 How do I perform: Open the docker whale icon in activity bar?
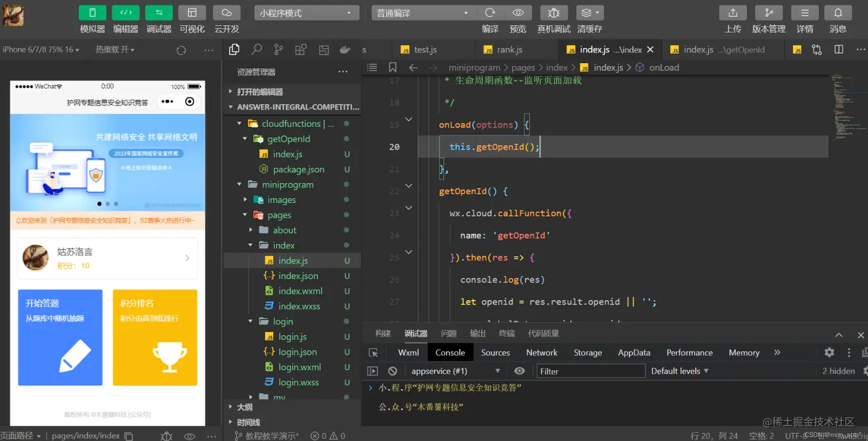tap(345, 50)
